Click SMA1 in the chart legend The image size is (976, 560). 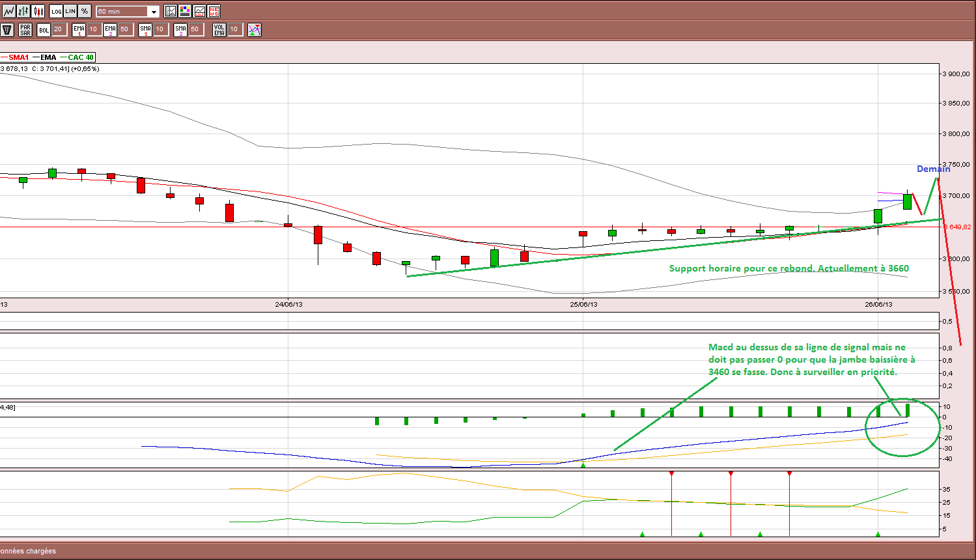pos(18,57)
